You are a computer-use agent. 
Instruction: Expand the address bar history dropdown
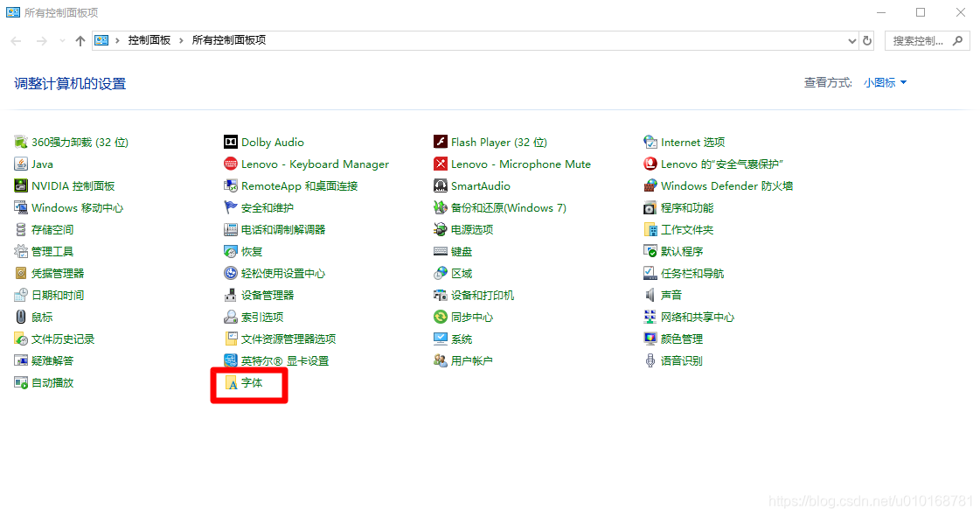851,40
